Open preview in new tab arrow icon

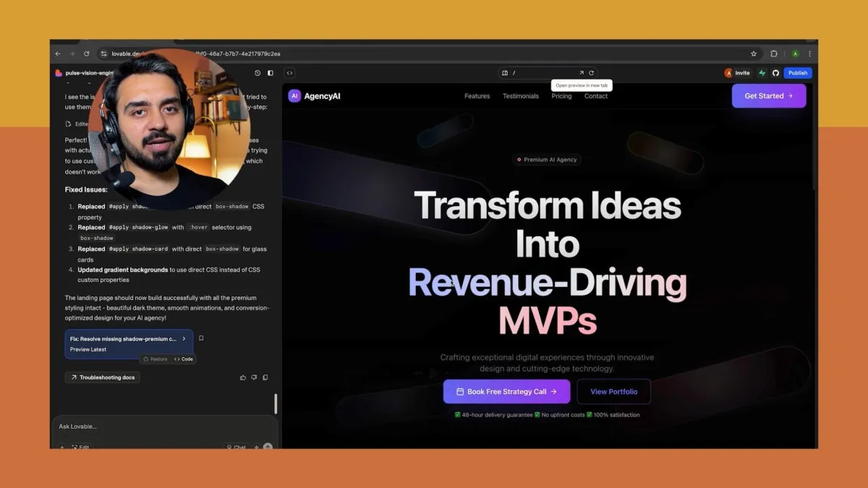coord(581,73)
